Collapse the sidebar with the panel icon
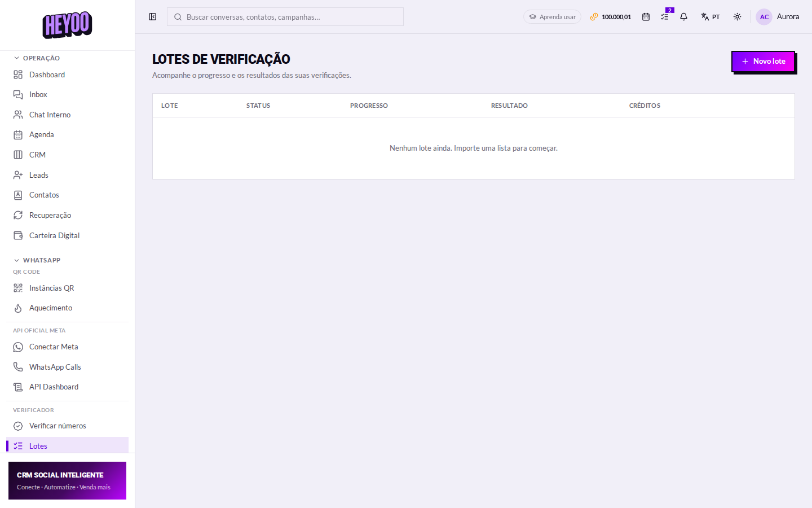 (x=152, y=17)
